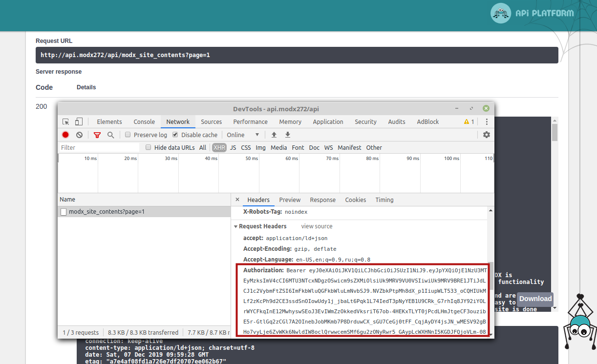Switch to the Console panel

(144, 121)
